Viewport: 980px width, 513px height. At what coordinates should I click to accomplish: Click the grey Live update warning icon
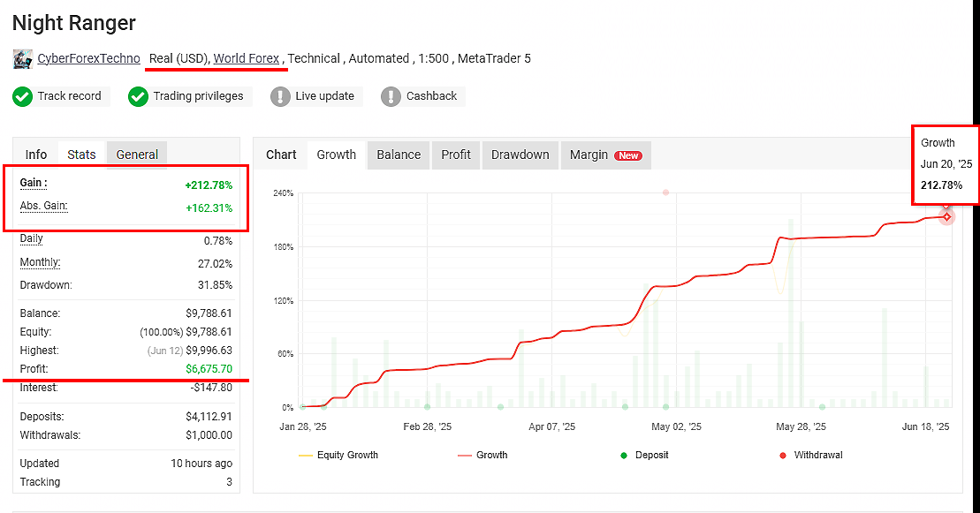(281, 97)
